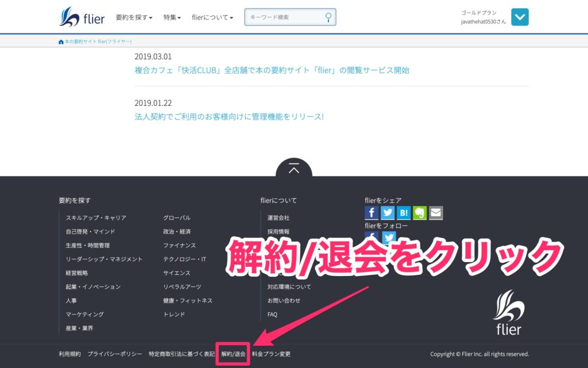Click the back-to-top arrow button
This screenshot has height=368, width=588.
tap(294, 168)
